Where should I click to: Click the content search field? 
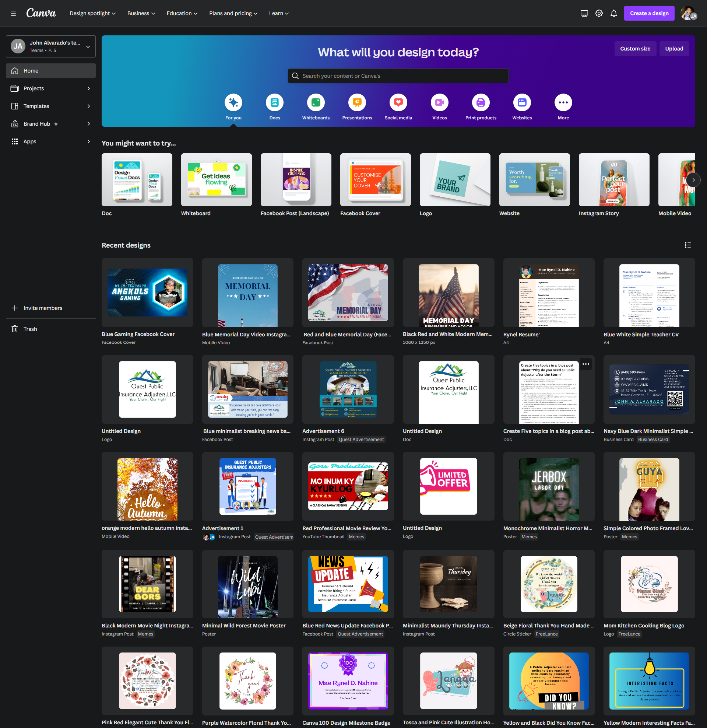pos(398,76)
